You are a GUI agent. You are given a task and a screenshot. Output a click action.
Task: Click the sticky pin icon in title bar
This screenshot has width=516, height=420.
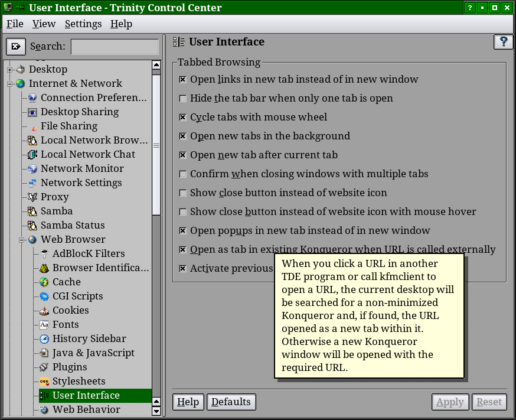[21, 8]
